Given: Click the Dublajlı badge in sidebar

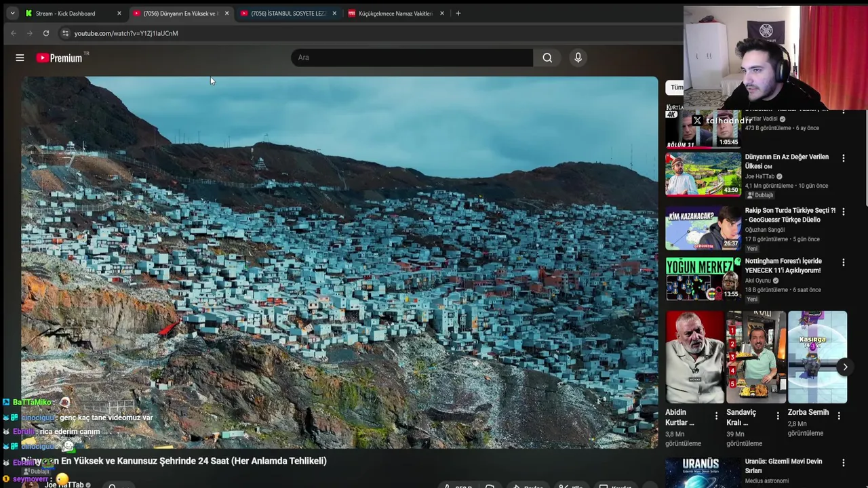Looking at the screenshot, I should pyautogui.click(x=759, y=195).
